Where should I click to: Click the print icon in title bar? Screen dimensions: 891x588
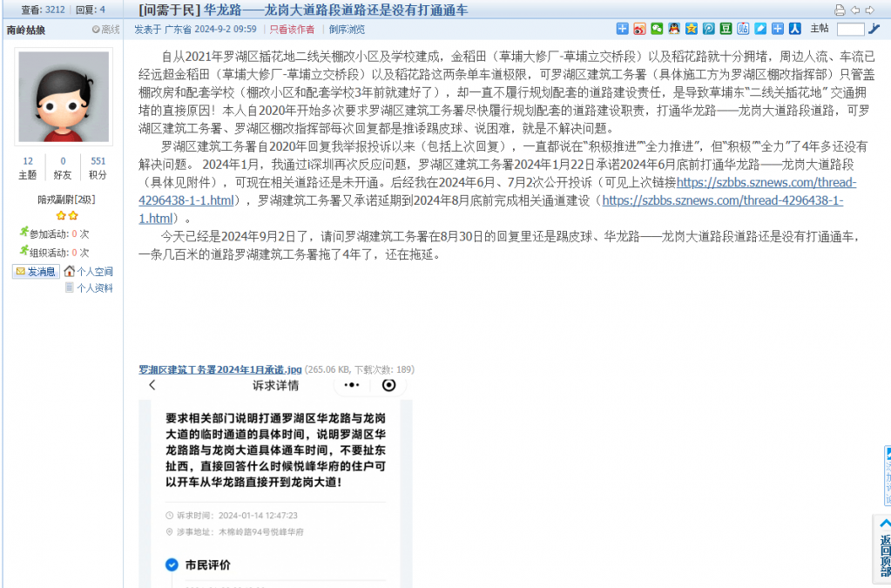(840, 10)
